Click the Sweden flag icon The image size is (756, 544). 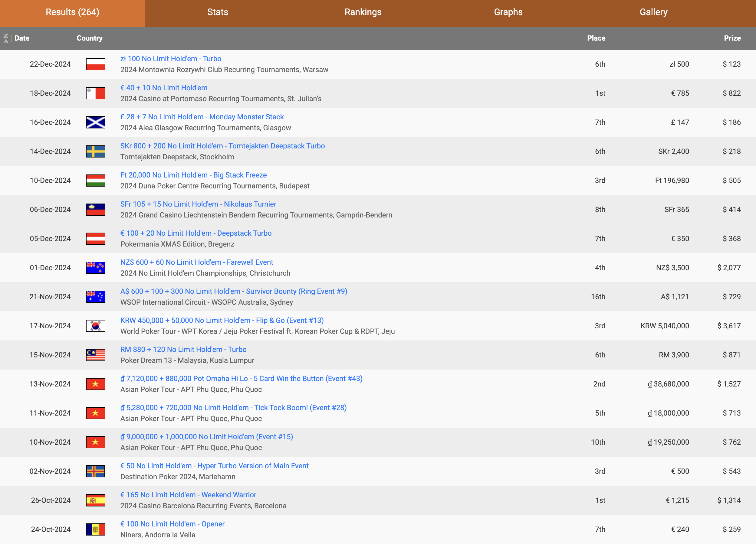coord(95,151)
